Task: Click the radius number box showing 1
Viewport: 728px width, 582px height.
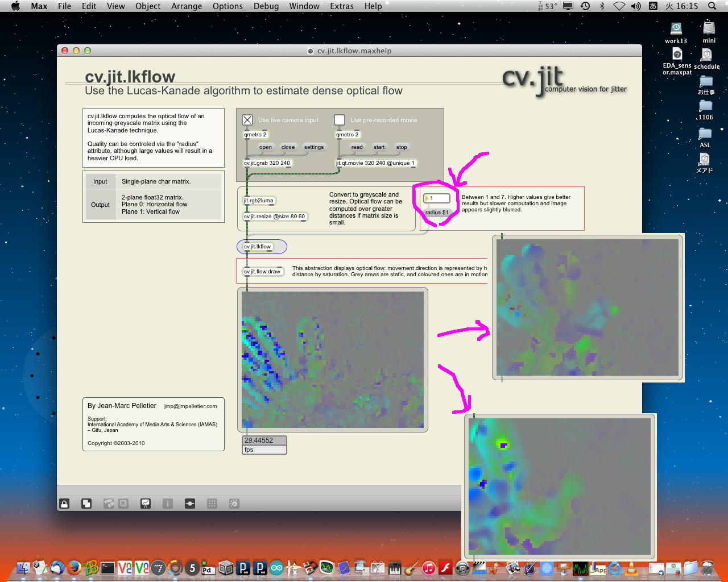Action: click(437, 198)
